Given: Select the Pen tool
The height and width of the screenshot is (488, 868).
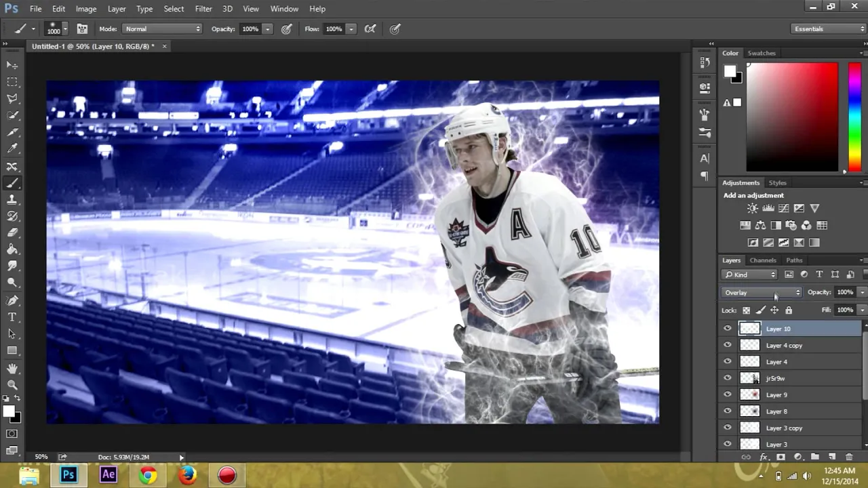Looking at the screenshot, I should (x=12, y=300).
